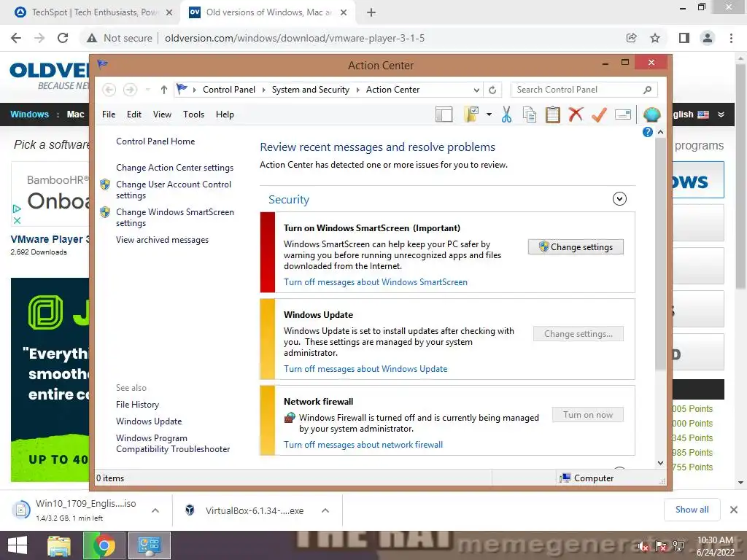
Task: Click Turn off messages about network firewall
Action: [363, 444]
